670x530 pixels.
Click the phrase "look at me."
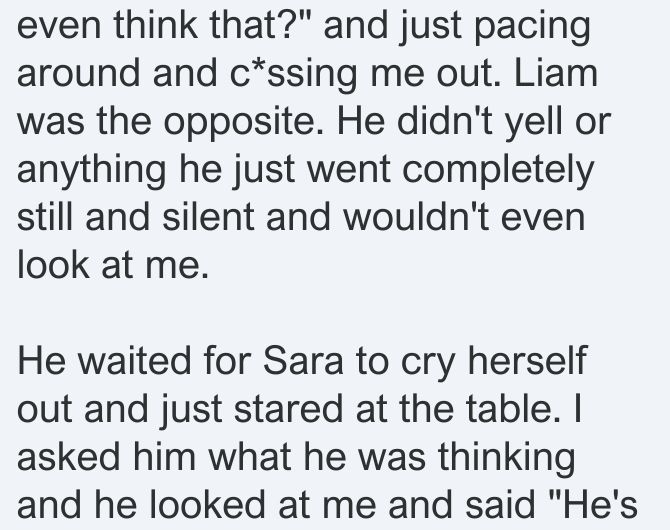coord(113,265)
